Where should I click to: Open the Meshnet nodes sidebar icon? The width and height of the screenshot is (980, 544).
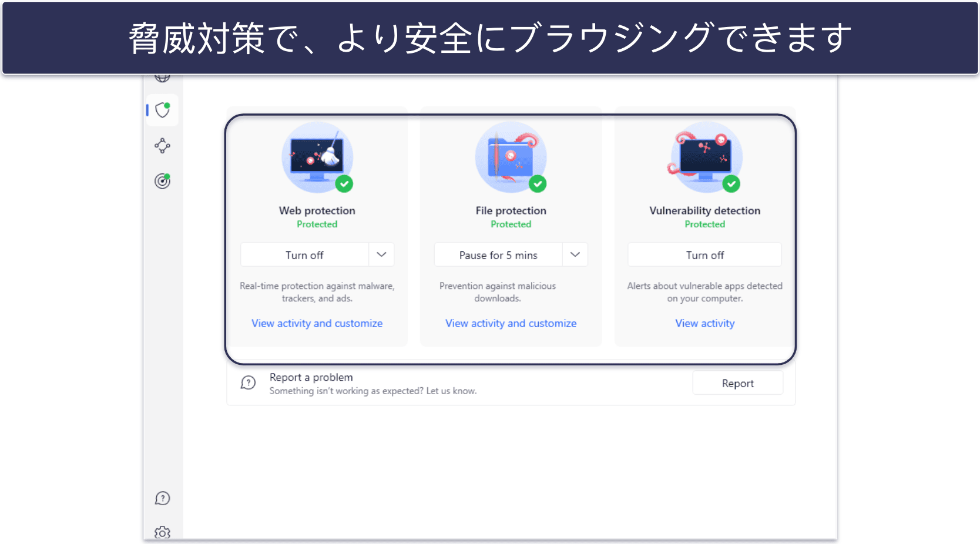[x=162, y=146]
